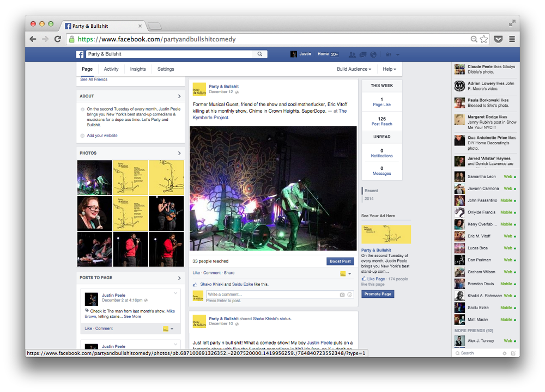The width and height of the screenshot is (545, 392).
Task: Open Help dropdown
Action: [389, 69]
